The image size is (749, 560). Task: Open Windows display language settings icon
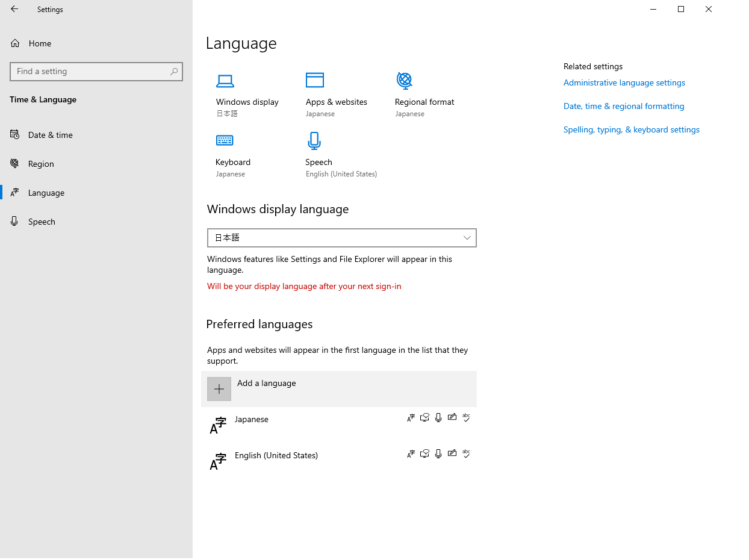click(225, 81)
